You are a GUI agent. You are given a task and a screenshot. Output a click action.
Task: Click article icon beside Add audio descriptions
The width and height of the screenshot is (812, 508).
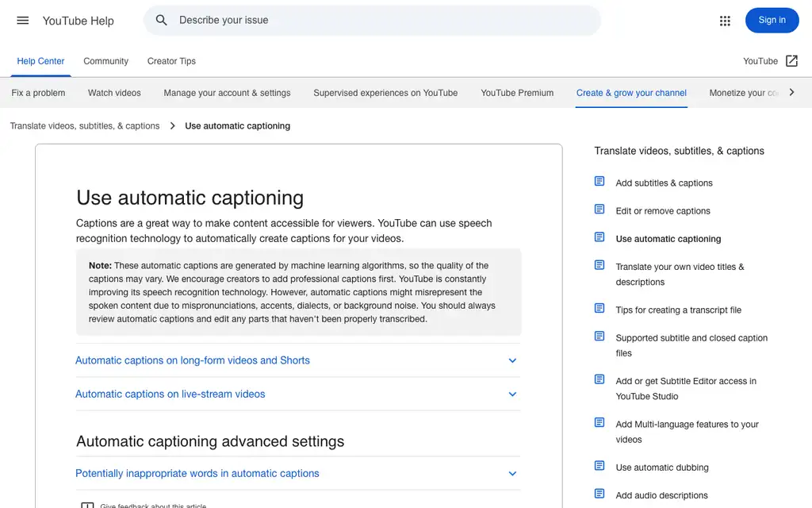point(599,494)
